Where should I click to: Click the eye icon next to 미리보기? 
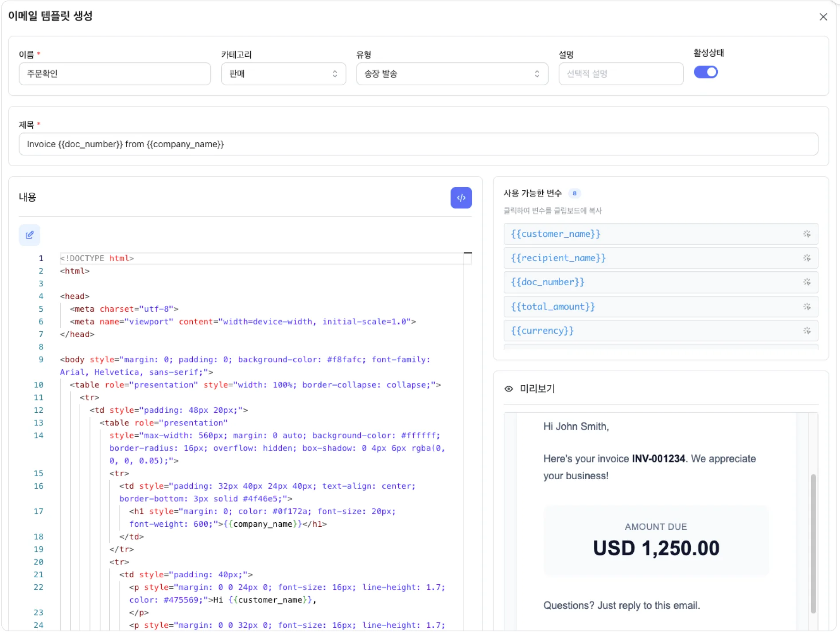[509, 389]
